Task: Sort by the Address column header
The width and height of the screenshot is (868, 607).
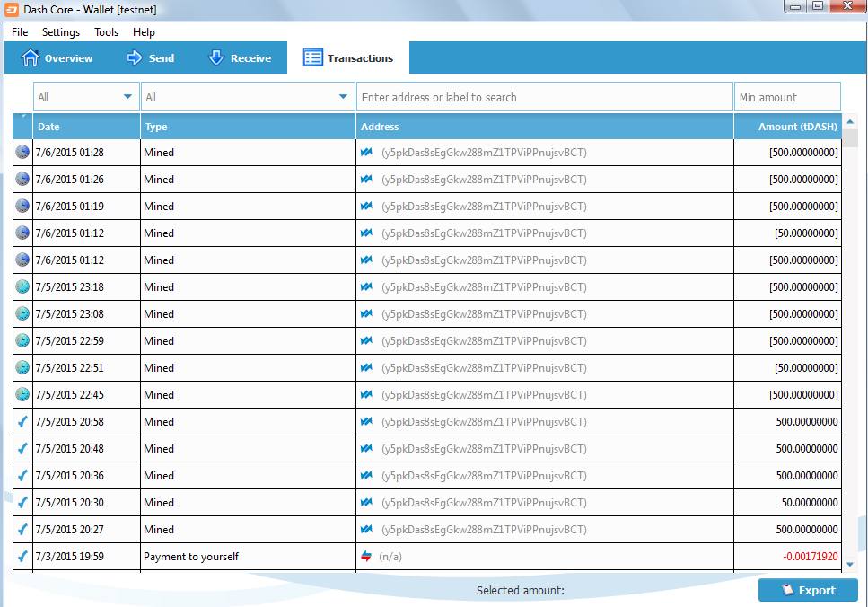Action: (x=545, y=127)
